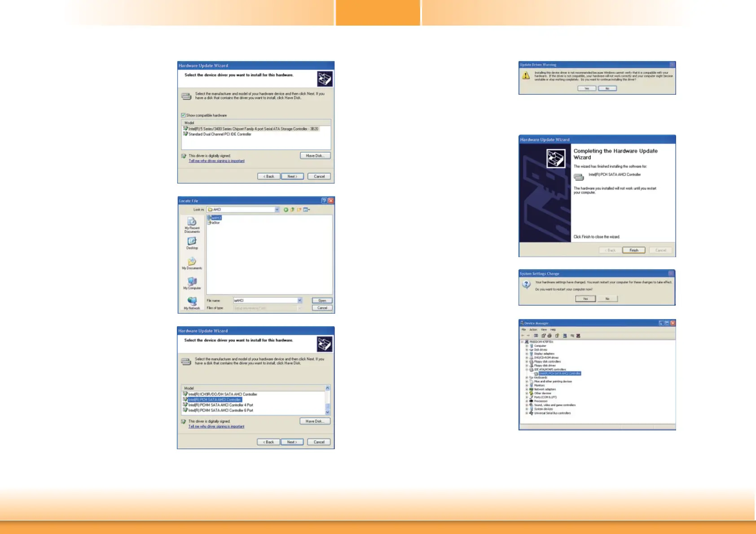Image resolution: width=756 pixels, height=534 pixels.
Task: Select iaStor file in Locate File
Action: click(x=214, y=223)
